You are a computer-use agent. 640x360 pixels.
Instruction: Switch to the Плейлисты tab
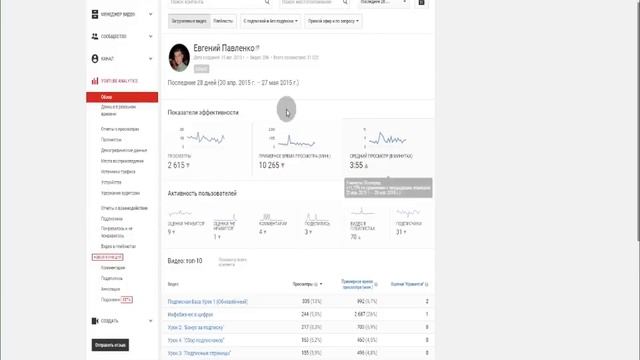[x=223, y=21]
